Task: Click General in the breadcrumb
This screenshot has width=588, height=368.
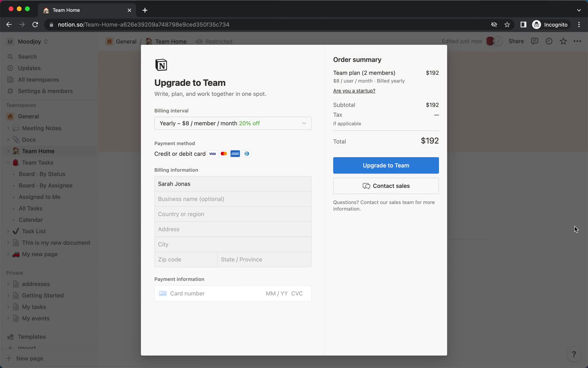Action: [x=126, y=41]
